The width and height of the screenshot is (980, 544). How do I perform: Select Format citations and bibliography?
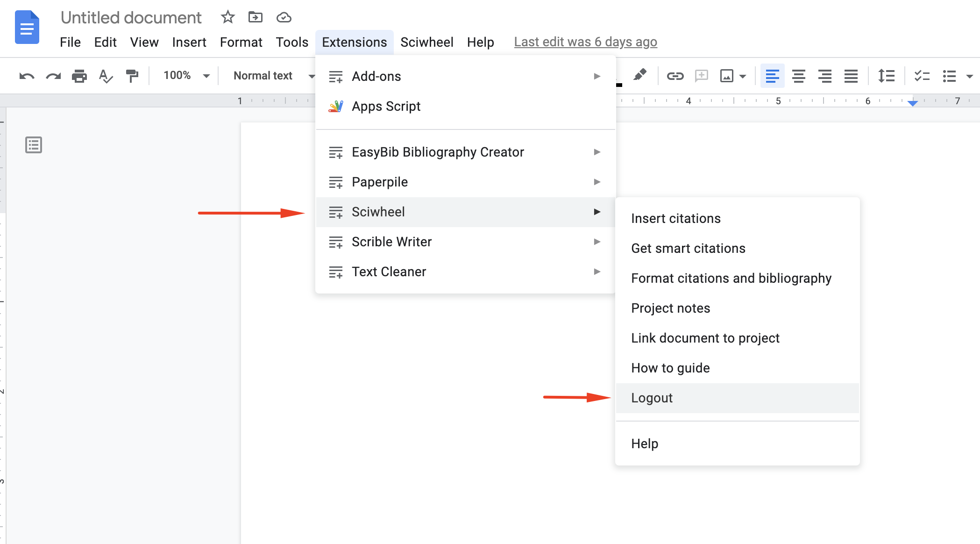(x=738, y=278)
